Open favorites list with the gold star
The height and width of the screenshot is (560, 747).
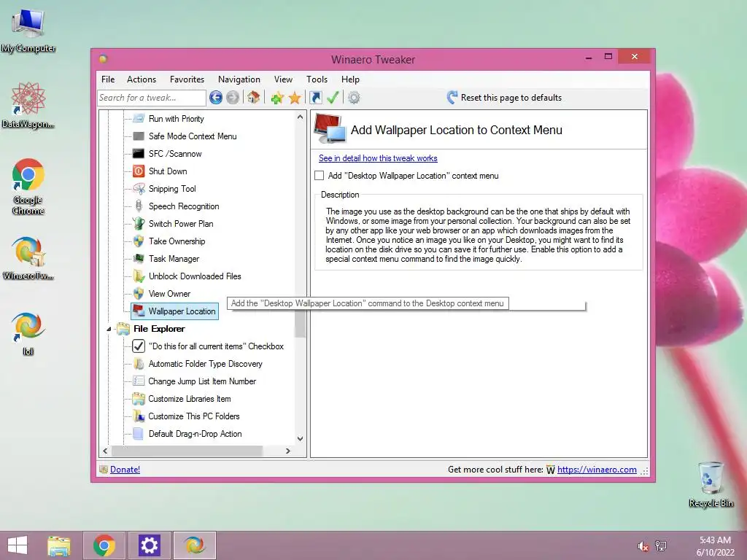pos(295,98)
